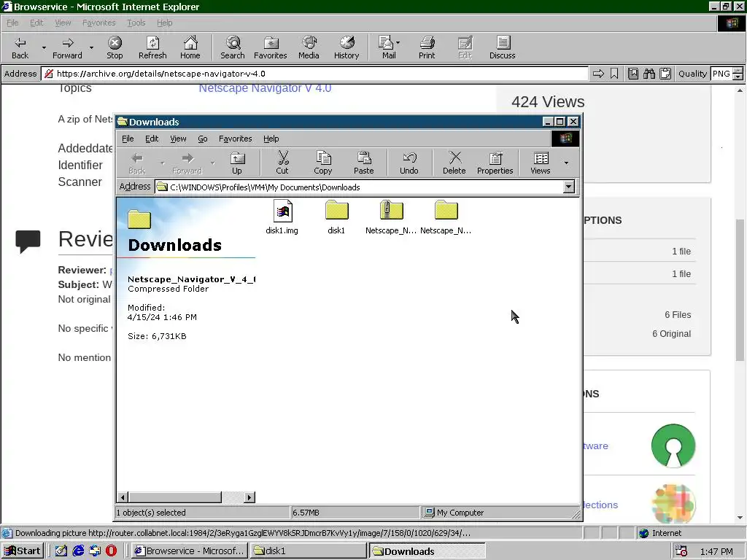Click the Views button in Downloads toolbar
Viewport: 747px width, 560px height.
click(541, 163)
